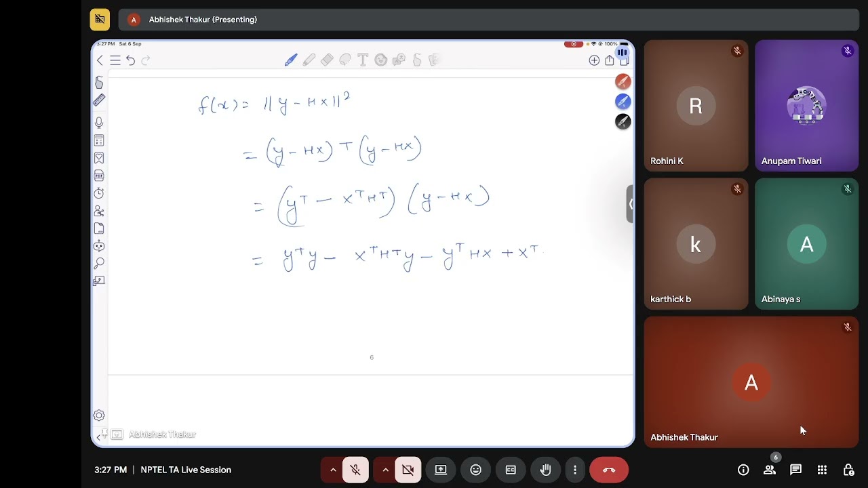The width and height of the screenshot is (868, 488).
Task: Open the page template tool in sidebar
Action: [99, 228]
